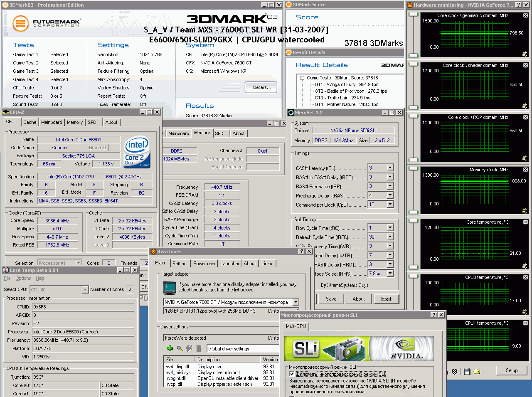Open the Refresh Cycle Time (tRFC) dropdown
This screenshot has width=532, height=397.
click(390, 237)
